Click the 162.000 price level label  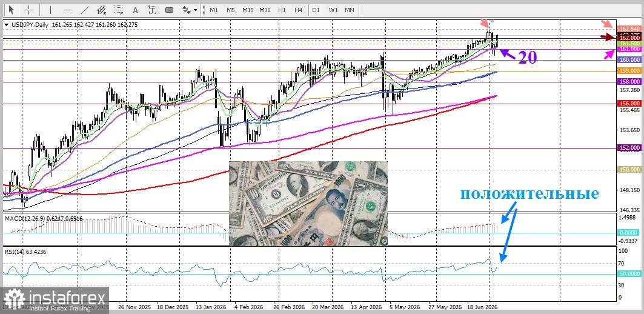629,38
